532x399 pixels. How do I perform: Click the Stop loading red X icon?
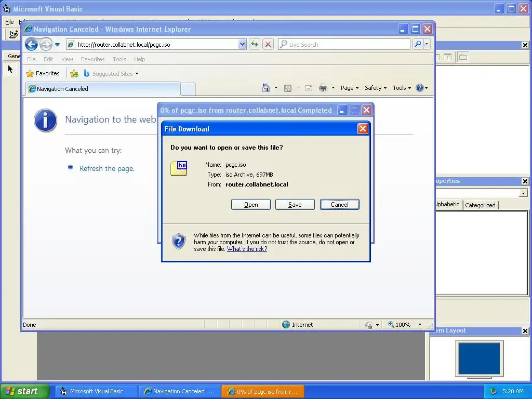point(268,45)
